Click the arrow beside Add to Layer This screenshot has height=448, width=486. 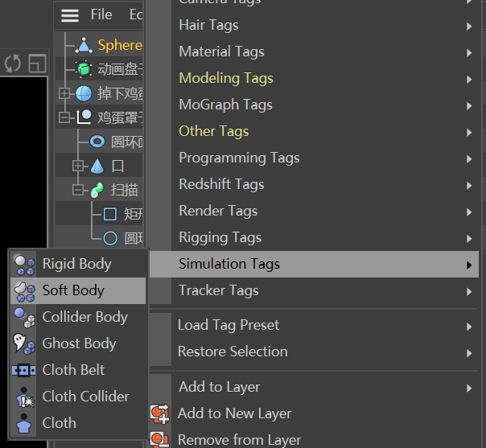[x=469, y=388]
